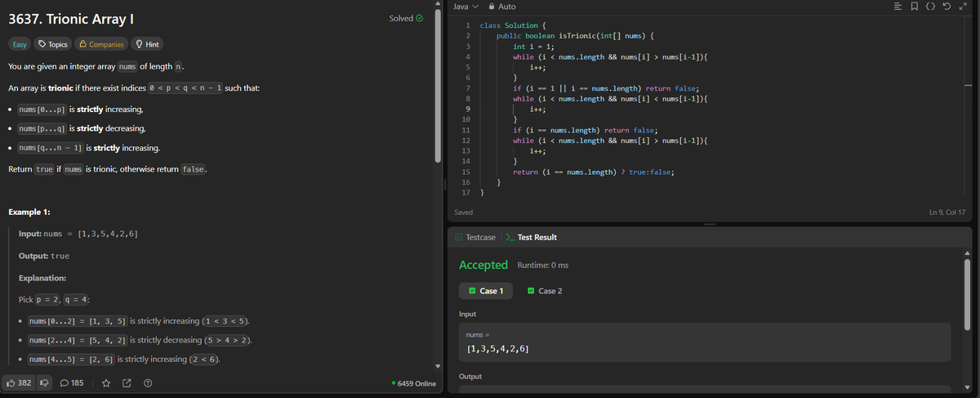Screen dimensions: 980x398
Task: Open the 185 comments section
Action: coord(73,382)
